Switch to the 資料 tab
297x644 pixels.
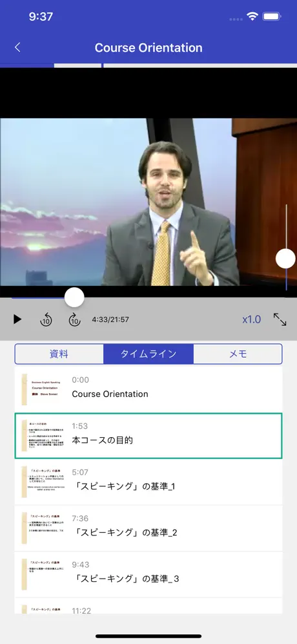click(59, 354)
